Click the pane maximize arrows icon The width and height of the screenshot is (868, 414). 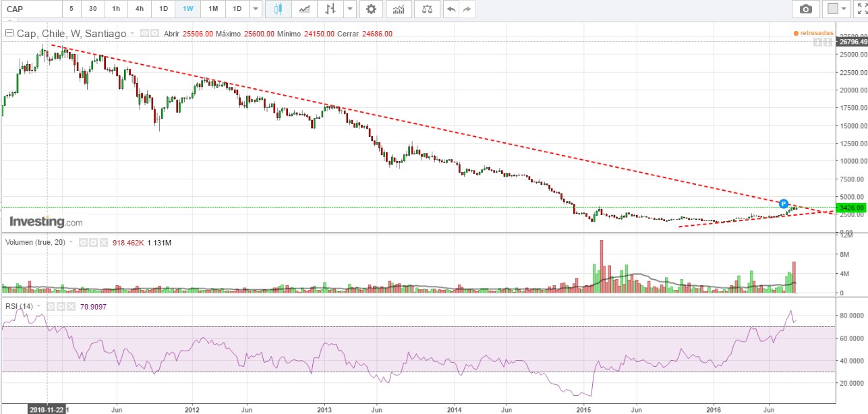pos(828,42)
